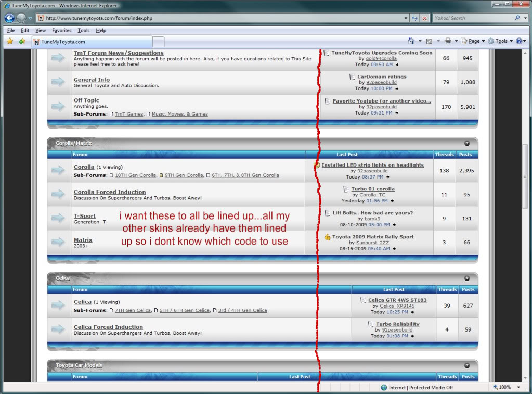Viewport: 532px width, 394px height.
Task: Click the RSS Feeds toolbar icon
Action: coord(429,41)
